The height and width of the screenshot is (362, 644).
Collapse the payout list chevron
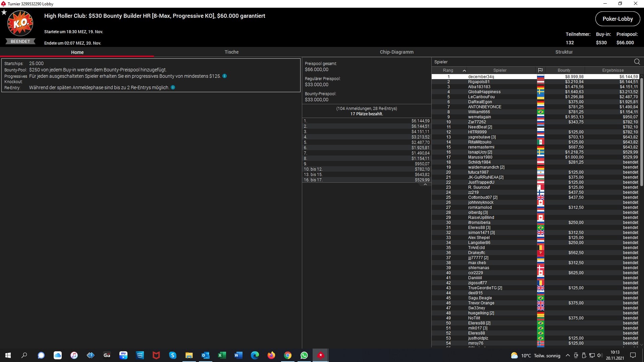425,185
